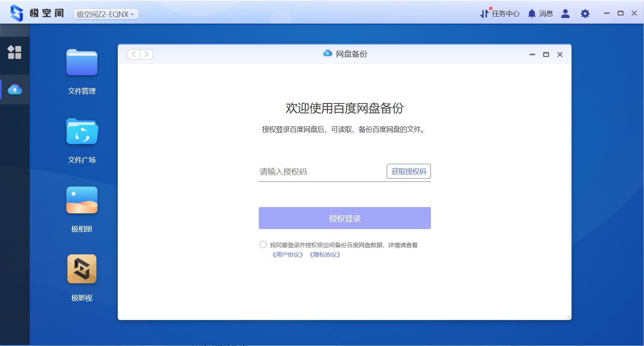The image size is (644, 346).
Task: Close the main 极空间 window
Action: (x=634, y=13)
